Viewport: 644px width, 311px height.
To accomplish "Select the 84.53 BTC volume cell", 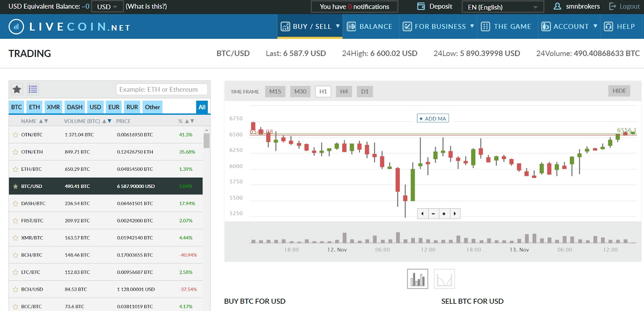I will 76,290.
